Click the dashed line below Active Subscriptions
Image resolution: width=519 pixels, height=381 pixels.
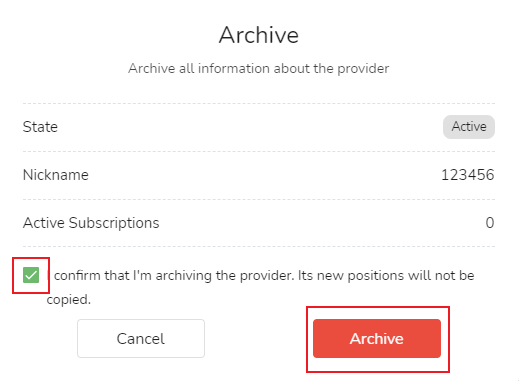click(x=259, y=247)
